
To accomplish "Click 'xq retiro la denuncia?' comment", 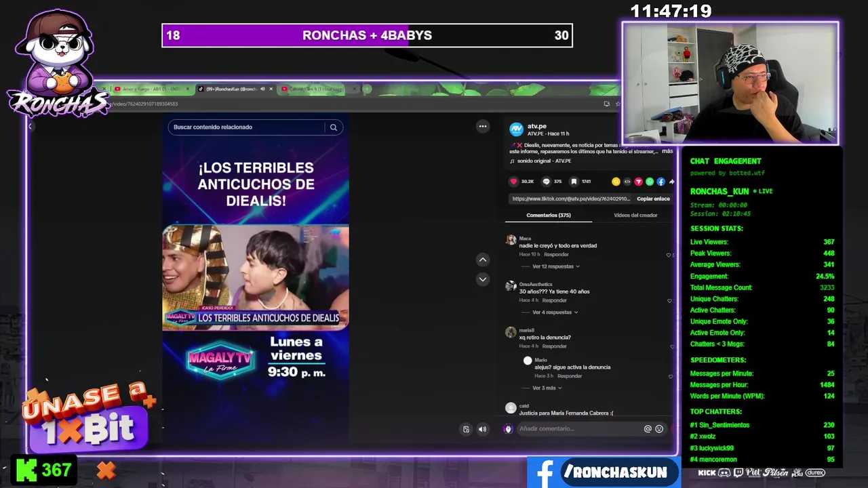I will coord(545,338).
